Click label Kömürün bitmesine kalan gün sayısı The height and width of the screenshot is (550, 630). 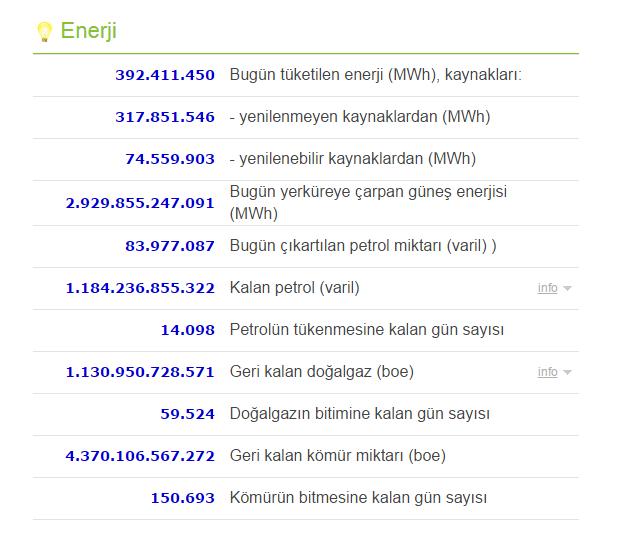358,497
